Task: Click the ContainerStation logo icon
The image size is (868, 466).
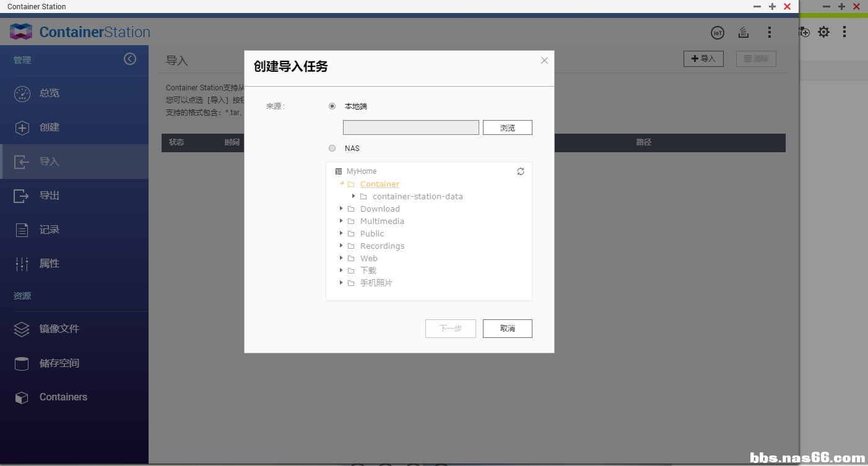Action: coord(21,32)
